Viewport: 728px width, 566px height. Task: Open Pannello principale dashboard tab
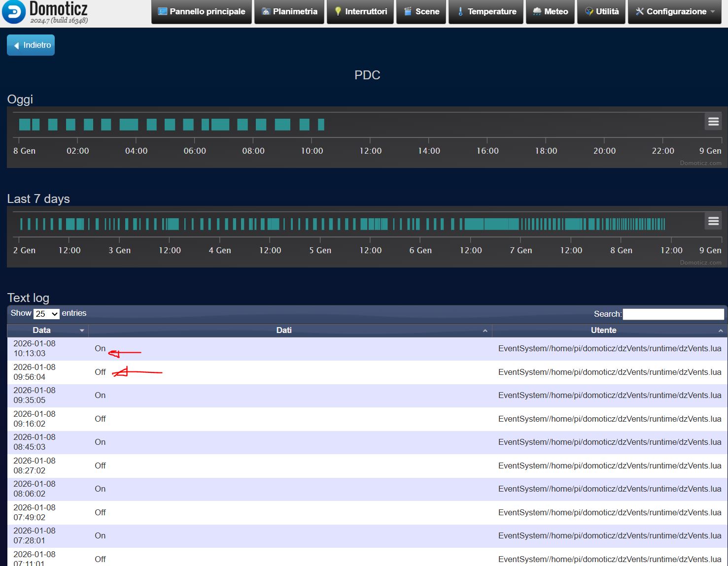coord(201,11)
